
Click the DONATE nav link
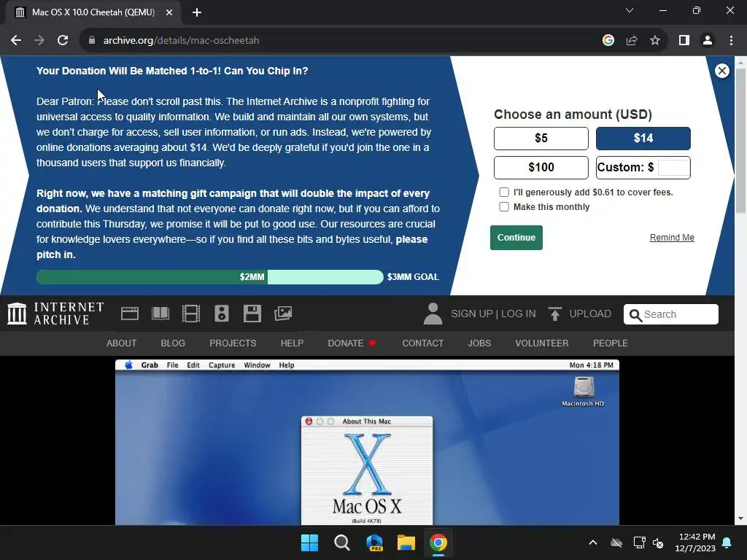(352, 343)
